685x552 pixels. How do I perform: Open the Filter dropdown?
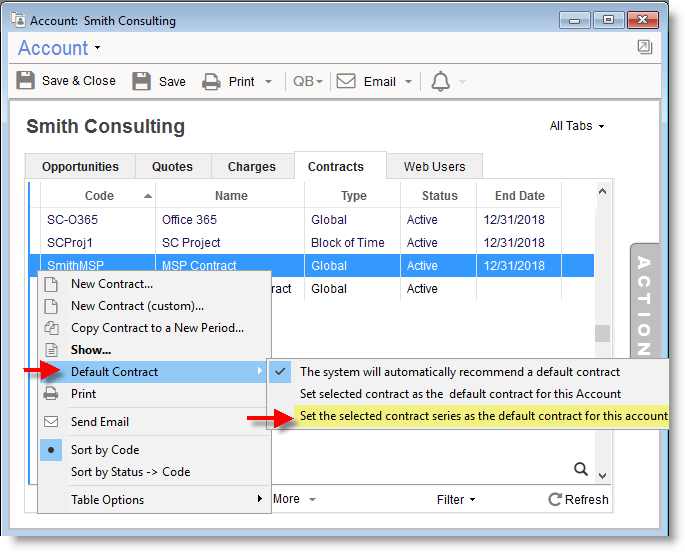(x=456, y=499)
